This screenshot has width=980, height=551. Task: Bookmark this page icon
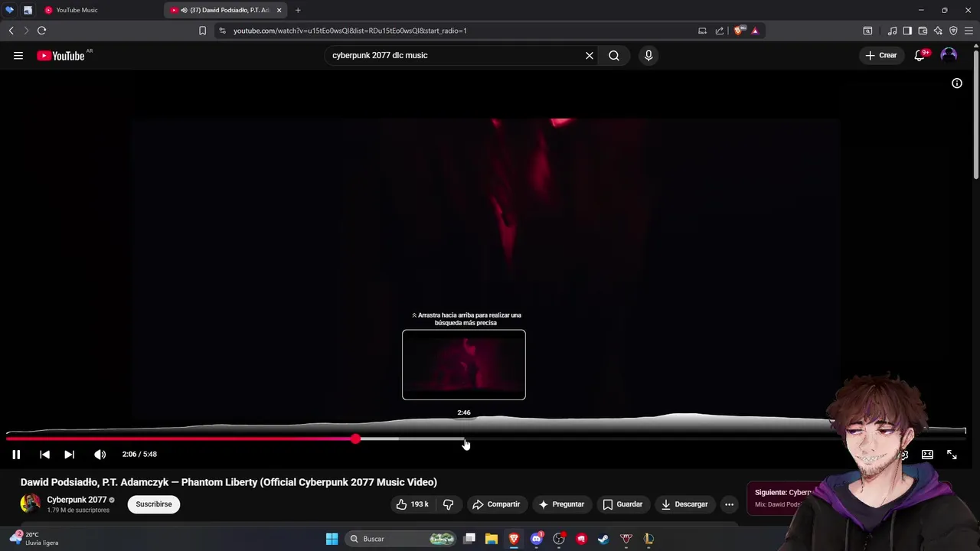pos(202,31)
